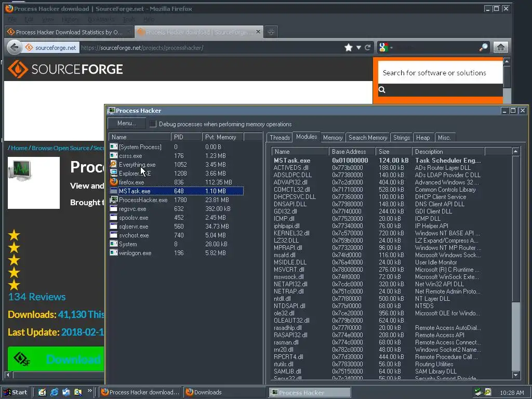The image size is (532, 399).
Task: Sort modules by Description column header
Action: (x=448, y=152)
